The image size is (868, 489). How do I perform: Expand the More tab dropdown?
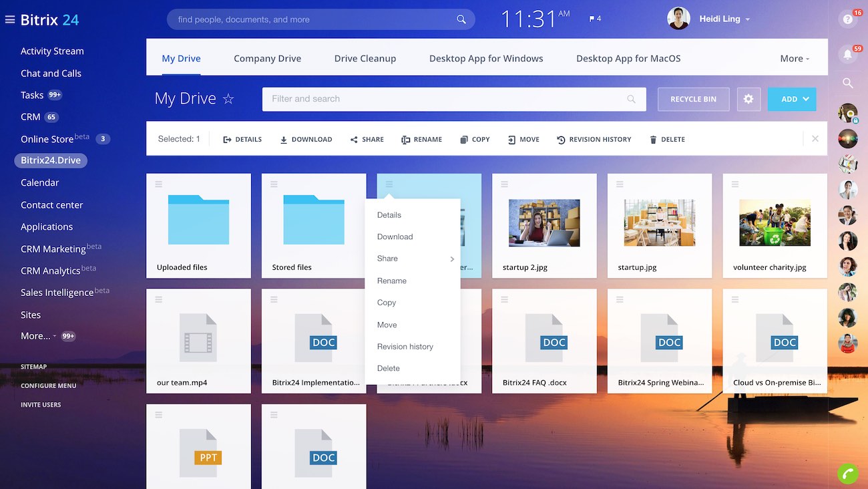(794, 59)
